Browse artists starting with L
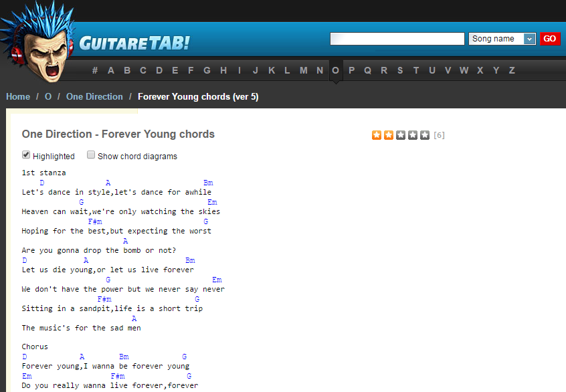Screen dimensions: 566x392 pos(287,70)
